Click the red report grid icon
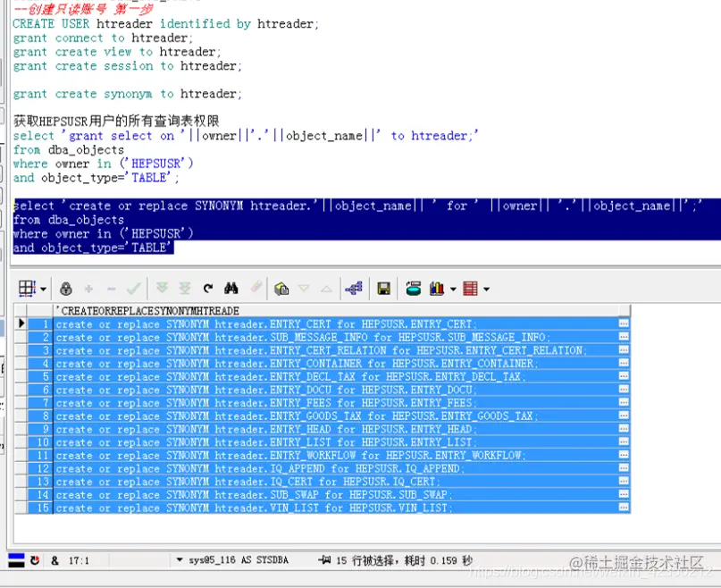721x588 pixels. click(471, 289)
